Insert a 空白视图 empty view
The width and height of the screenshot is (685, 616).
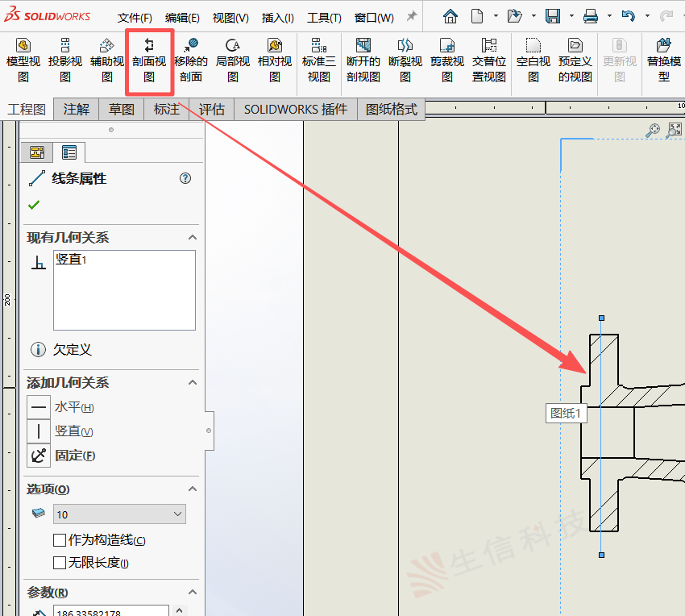click(x=533, y=60)
